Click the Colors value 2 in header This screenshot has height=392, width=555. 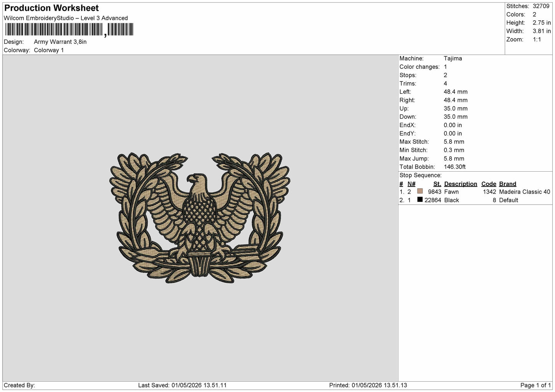(534, 15)
